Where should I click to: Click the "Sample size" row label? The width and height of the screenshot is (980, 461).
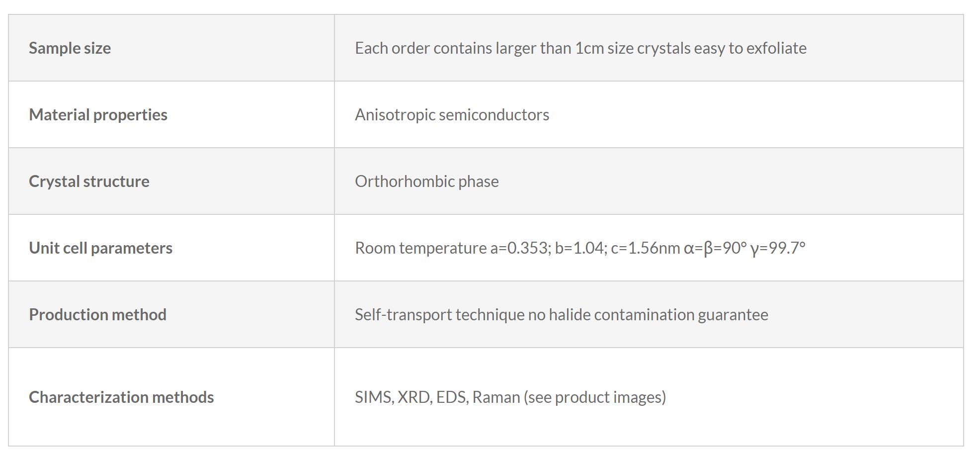[70, 48]
